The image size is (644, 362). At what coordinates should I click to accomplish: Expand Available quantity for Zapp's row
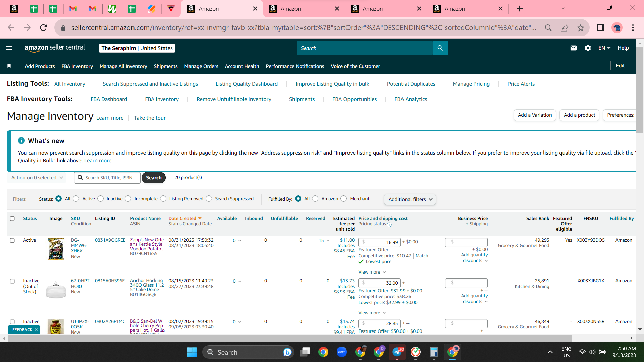(237, 241)
